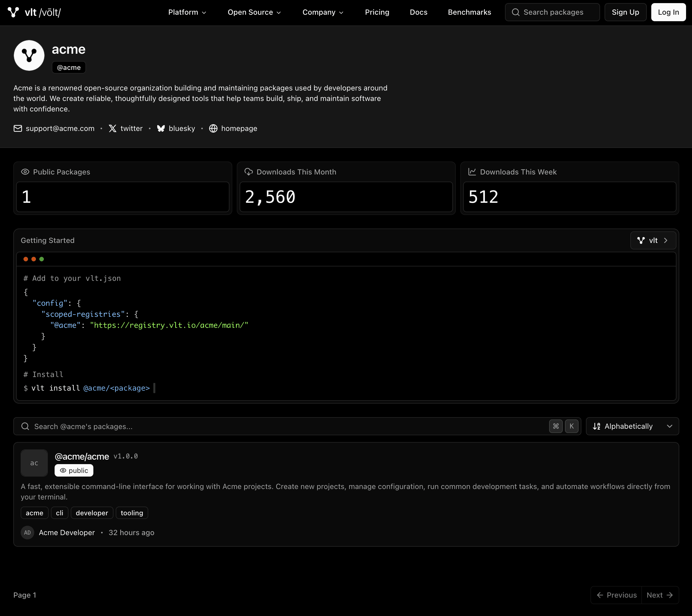Click the Acme Developer author name
Screen dimensions: 692x616
tap(67, 533)
